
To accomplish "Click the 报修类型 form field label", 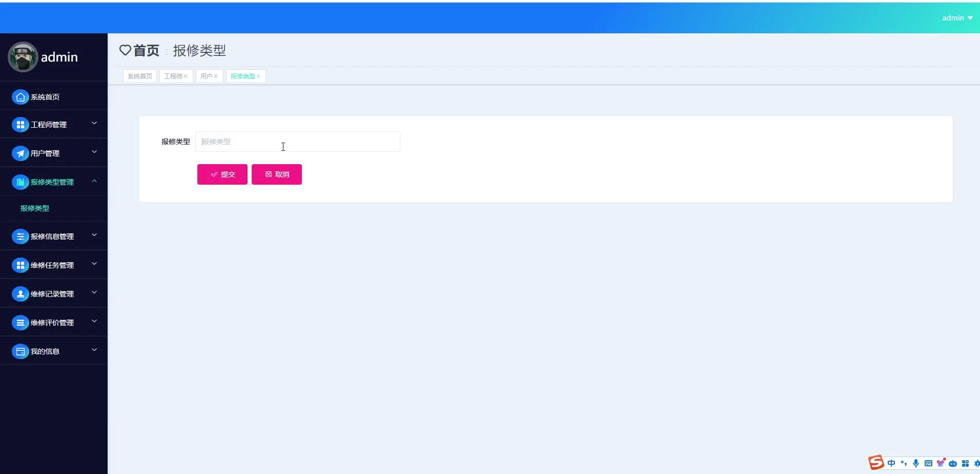I will click(x=176, y=142).
